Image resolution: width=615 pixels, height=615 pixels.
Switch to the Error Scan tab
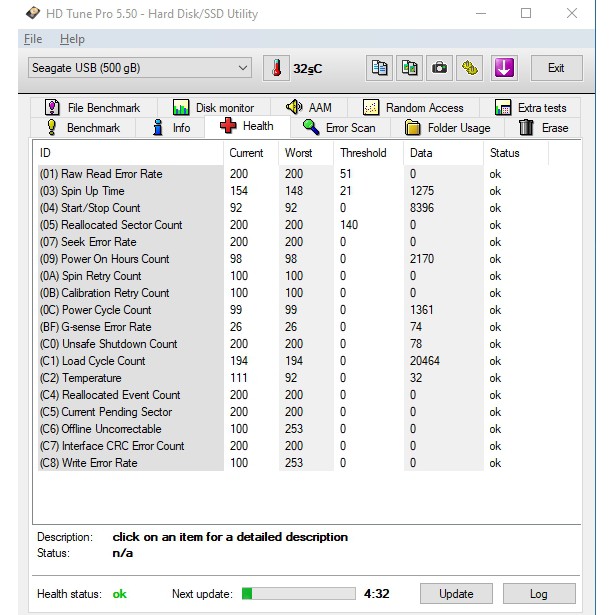click(x=339, y=128)
